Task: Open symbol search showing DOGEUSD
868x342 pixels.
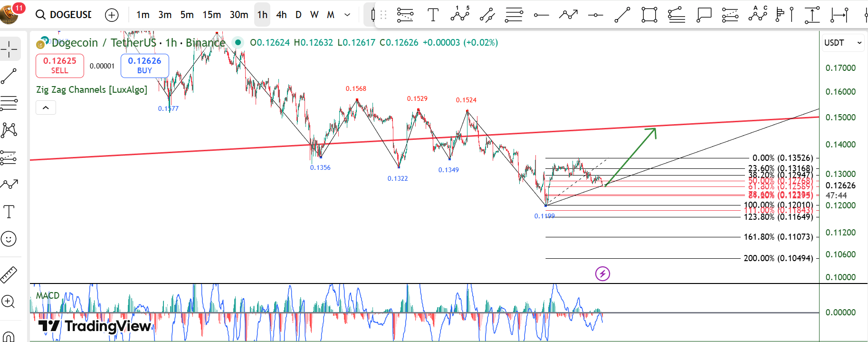Action: point(65,15)
